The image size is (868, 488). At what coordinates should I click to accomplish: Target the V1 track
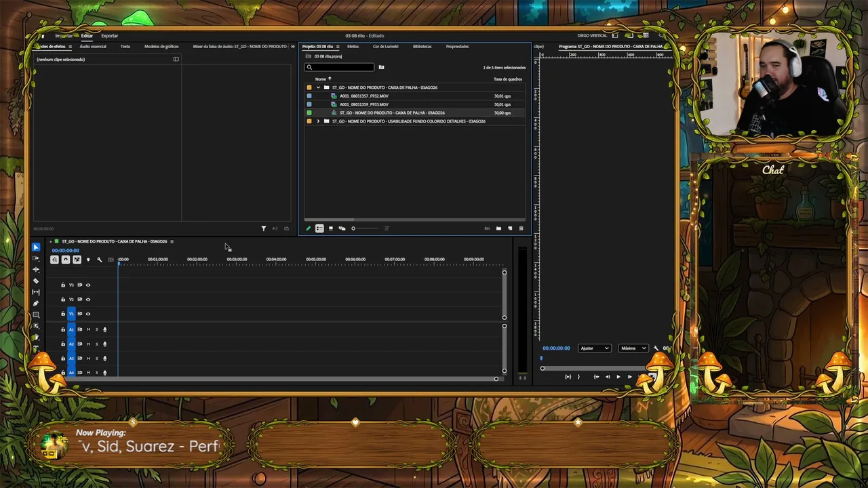[71, 314]
